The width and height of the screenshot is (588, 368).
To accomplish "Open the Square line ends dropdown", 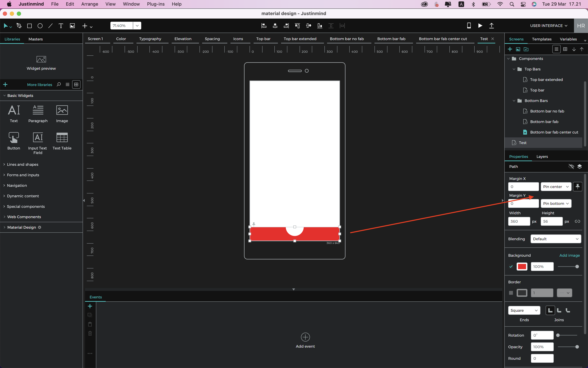I will click(524, 310).
